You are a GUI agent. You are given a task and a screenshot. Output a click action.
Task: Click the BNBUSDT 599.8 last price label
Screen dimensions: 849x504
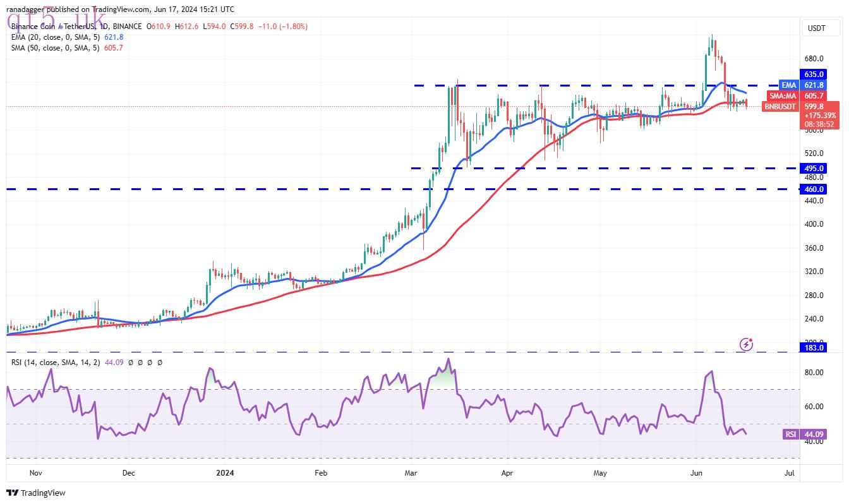[x=793, y=106]
